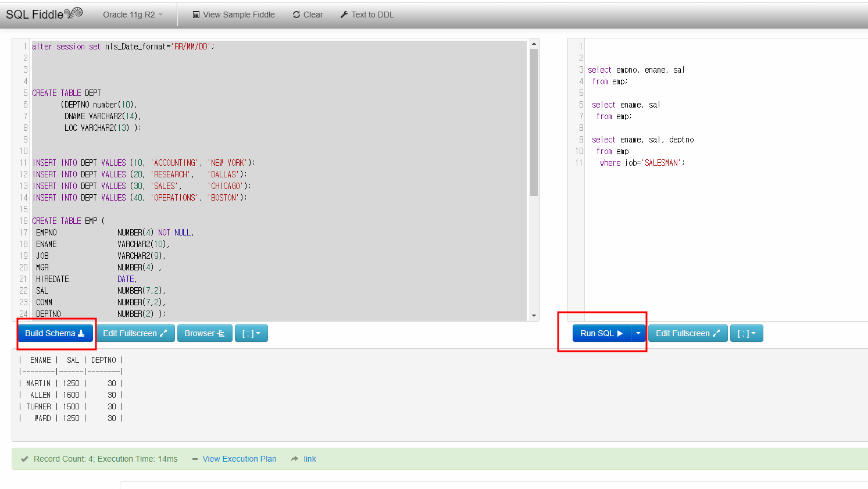Click the schema editor scroll down arrow
The width and height of the screenshot is (868, 489).
[x=534, y=316]
